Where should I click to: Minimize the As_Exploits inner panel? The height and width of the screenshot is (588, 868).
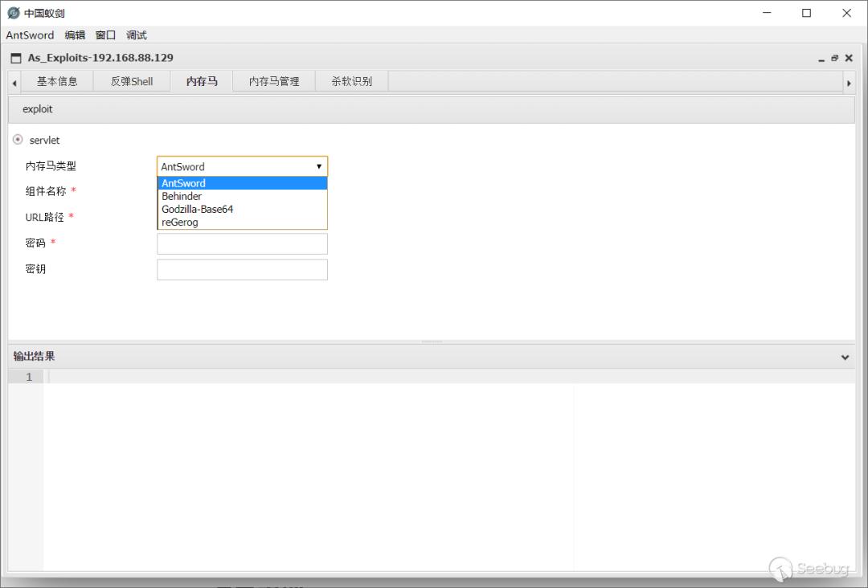tap(821, 58)
